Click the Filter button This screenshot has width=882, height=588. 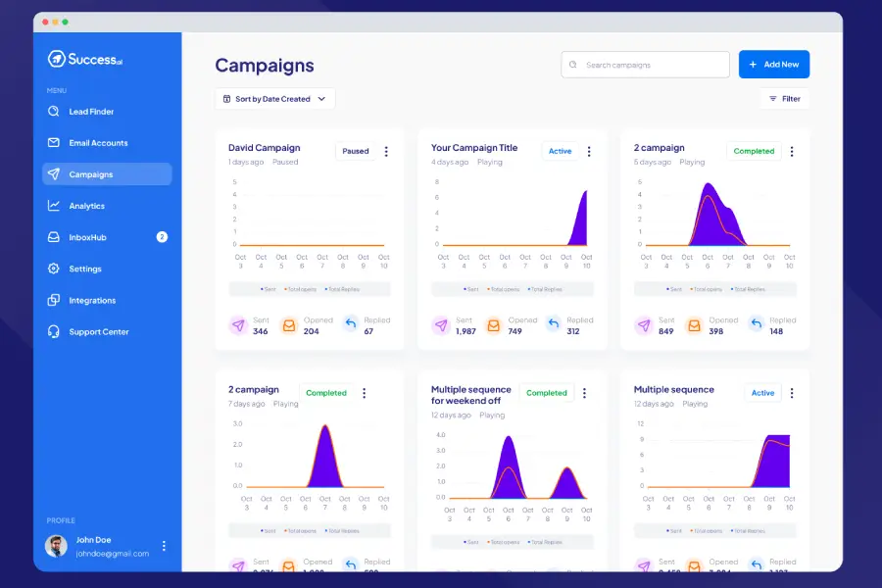(x=785, y=98)
